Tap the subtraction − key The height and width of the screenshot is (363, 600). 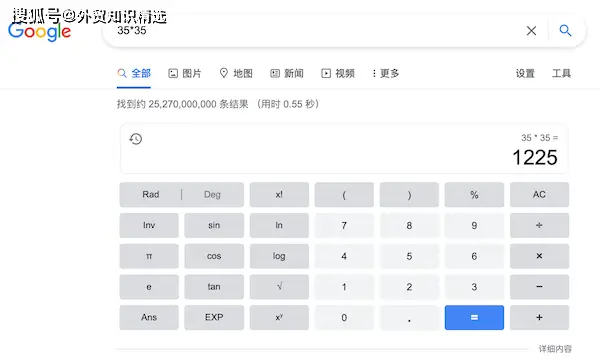(539, 286)
